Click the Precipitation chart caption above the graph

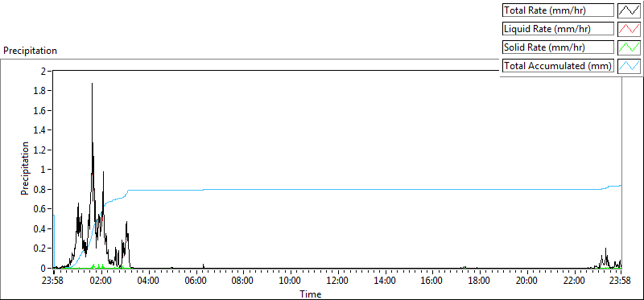[x=30, y=51]
